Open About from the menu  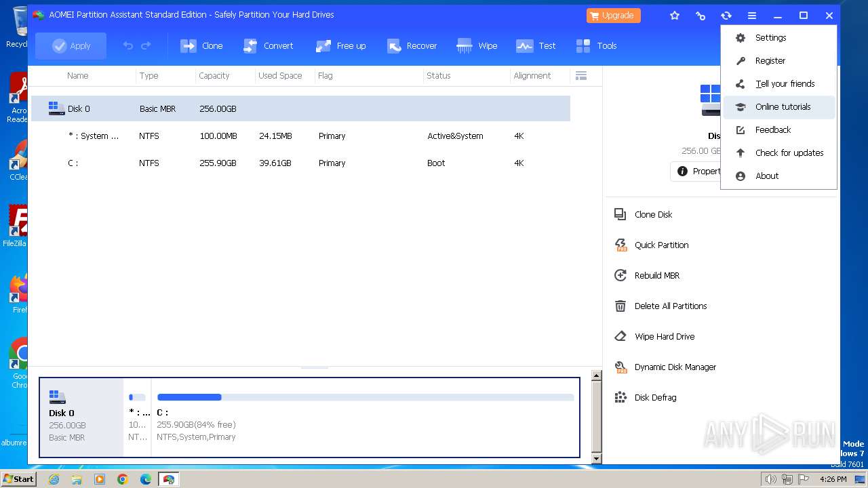(x=779, y=176)
